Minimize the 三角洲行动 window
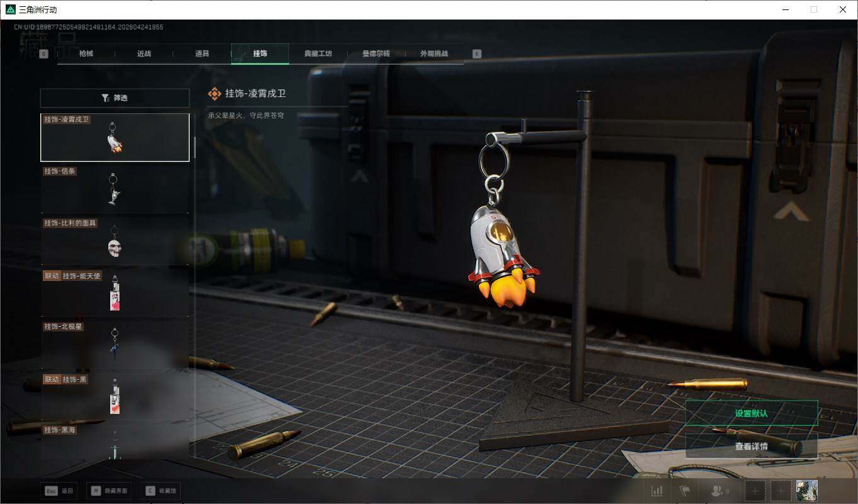The height and width of the screenshot is (504, 858). 785,9
